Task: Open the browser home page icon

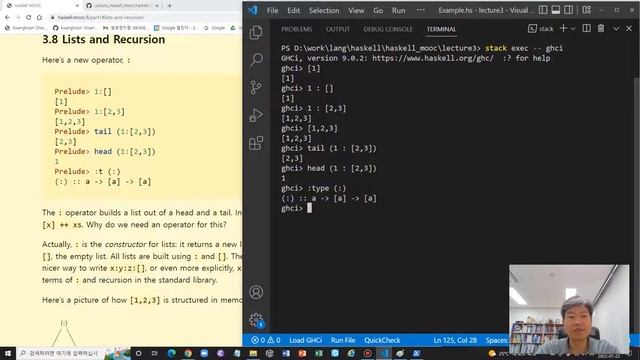Action: (39, 18)
